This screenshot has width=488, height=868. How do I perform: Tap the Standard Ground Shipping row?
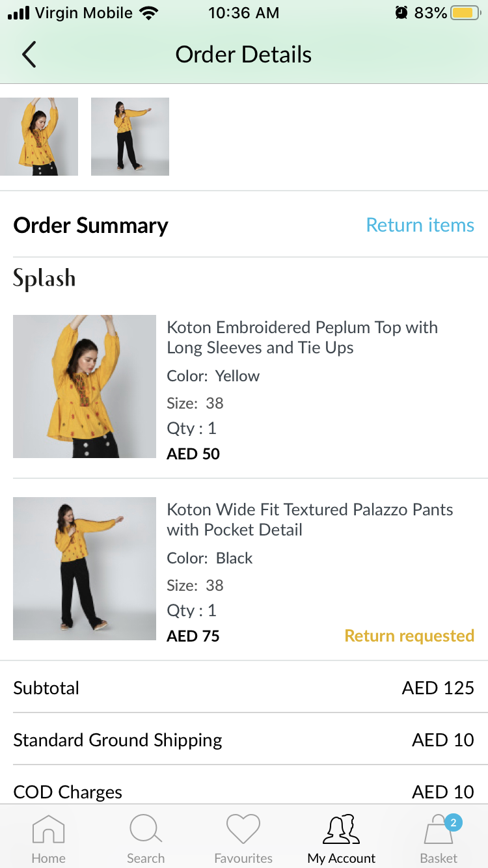(243, 740)
